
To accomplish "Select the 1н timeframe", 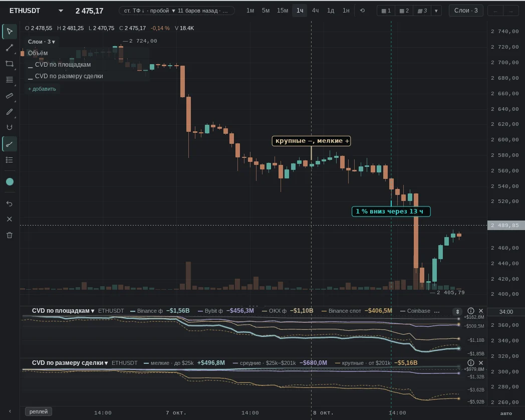I will (x=346, y=11).
